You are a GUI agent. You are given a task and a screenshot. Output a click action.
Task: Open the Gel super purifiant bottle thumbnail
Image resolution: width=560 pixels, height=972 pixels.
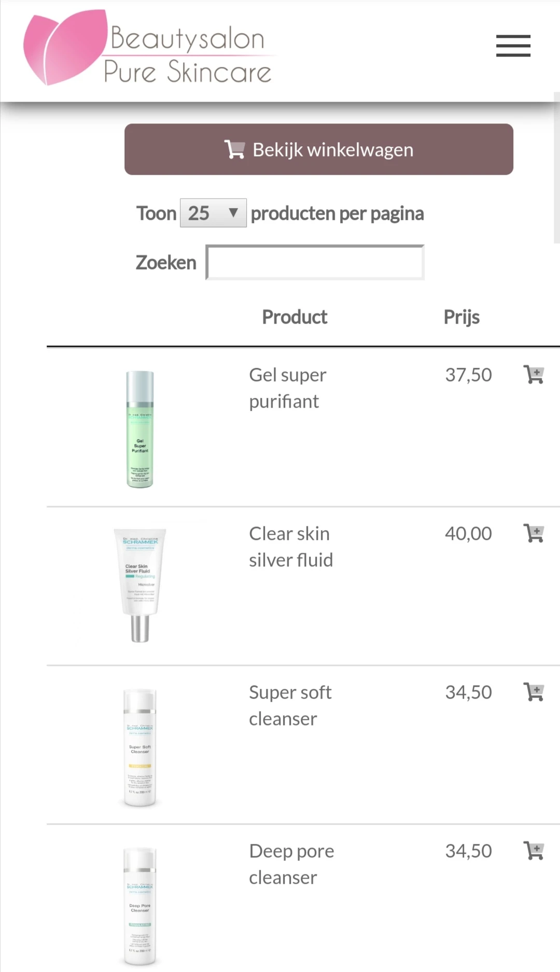click(140, 429)
